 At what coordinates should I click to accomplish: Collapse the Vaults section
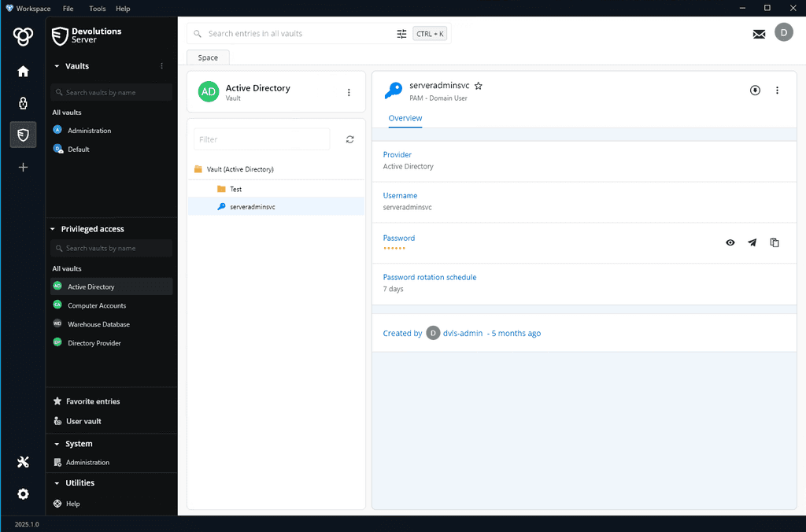click(57, 66)
